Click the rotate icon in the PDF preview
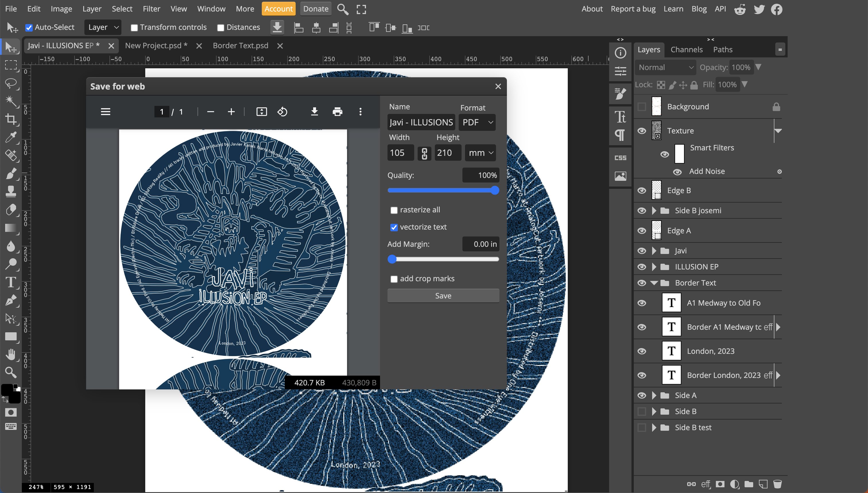 click(282, 111)
